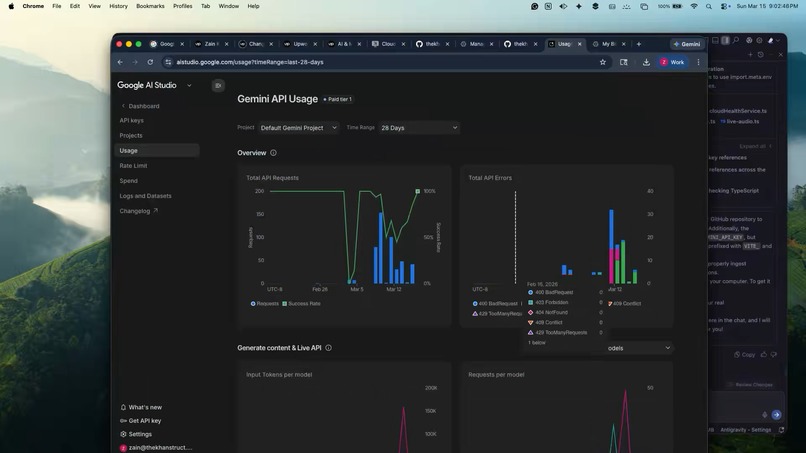Viewport: 806px width, 453px height.
Task: Open the Work profile button
Action: [x=672, y=62]
